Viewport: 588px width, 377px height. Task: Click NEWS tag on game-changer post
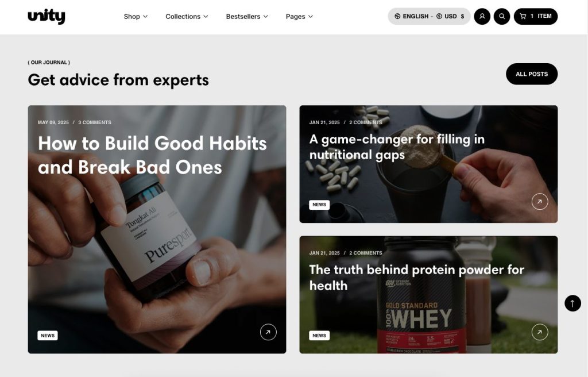pyautogui.click(x=319, y=205)
